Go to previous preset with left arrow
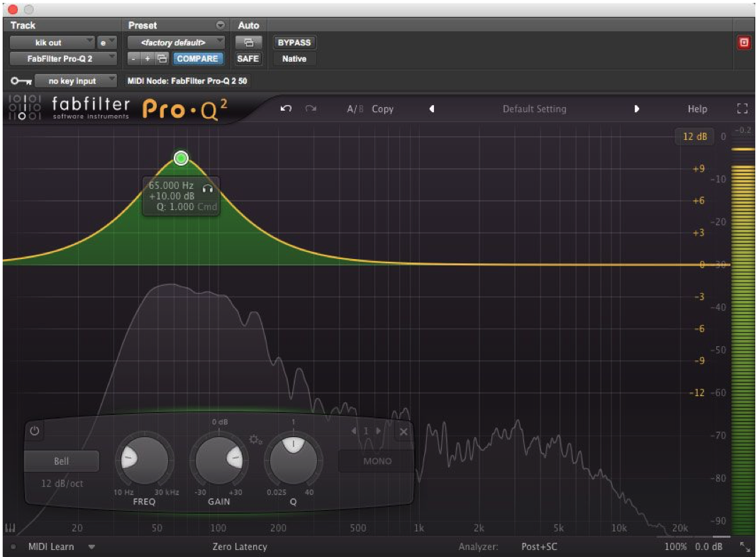 pyautogui.click(x=432, y=109)
